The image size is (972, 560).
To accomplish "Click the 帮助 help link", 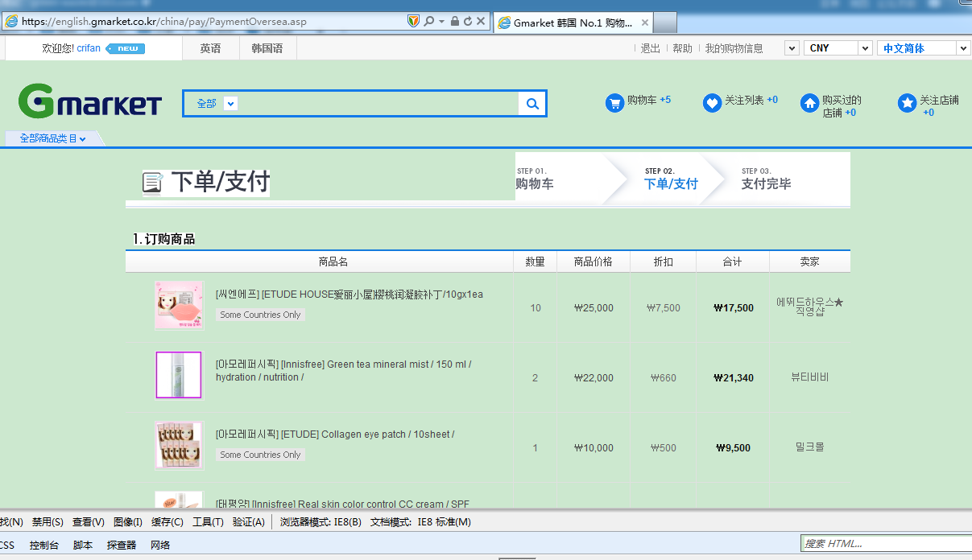I will click(x=682, y=48).
